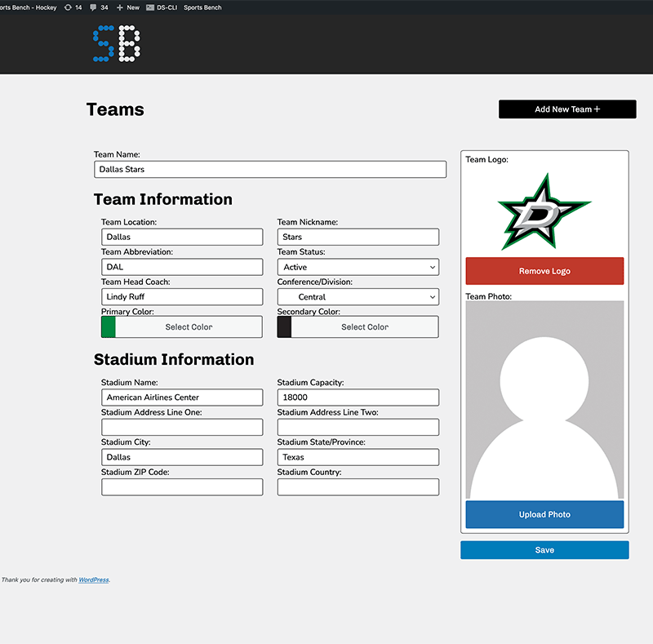Edit the Team Nickname field
Viewport: 653px width, 644px height.
coord(358,237)
